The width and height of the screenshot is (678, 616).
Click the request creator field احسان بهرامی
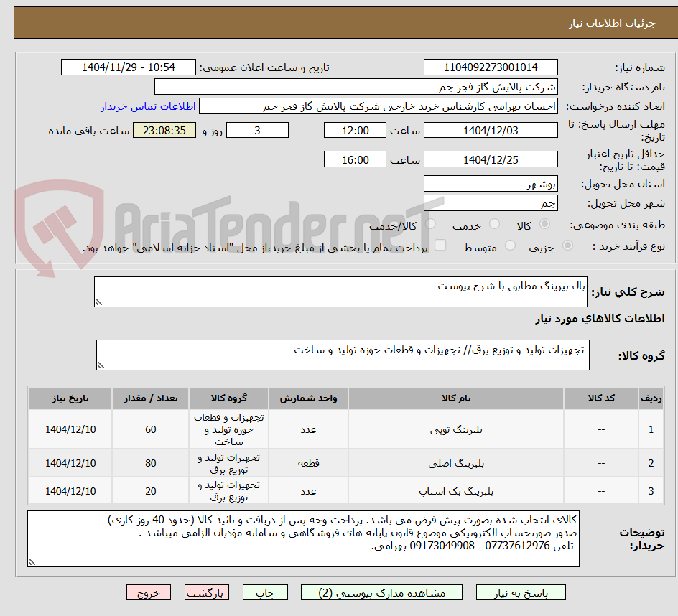pyautogui.click(x=379, y=106)
